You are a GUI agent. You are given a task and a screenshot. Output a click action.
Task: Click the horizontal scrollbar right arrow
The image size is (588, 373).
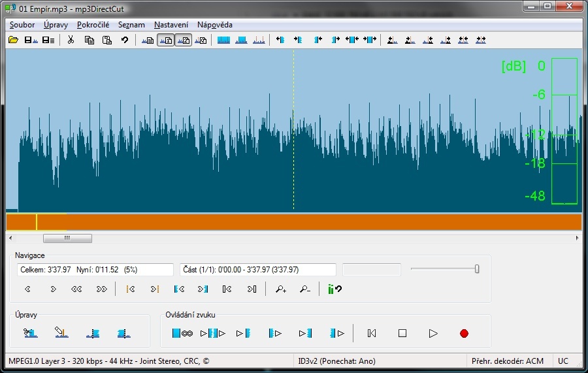[577, 238]
